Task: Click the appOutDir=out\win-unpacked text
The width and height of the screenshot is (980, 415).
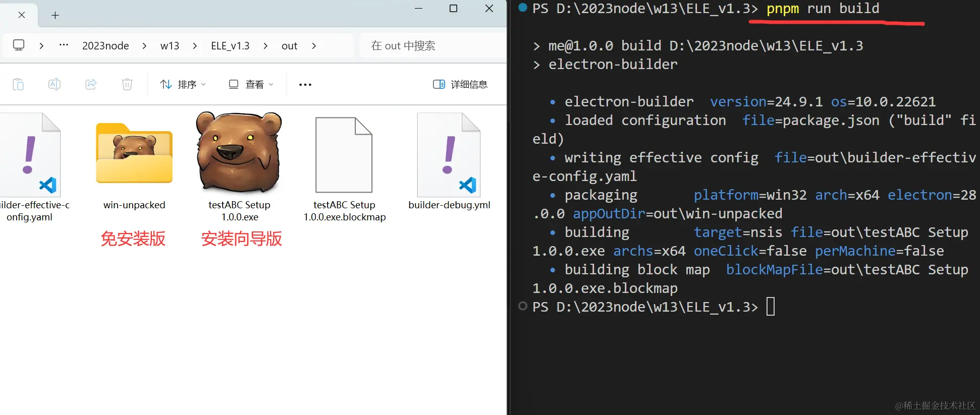Action: point(677,214)
